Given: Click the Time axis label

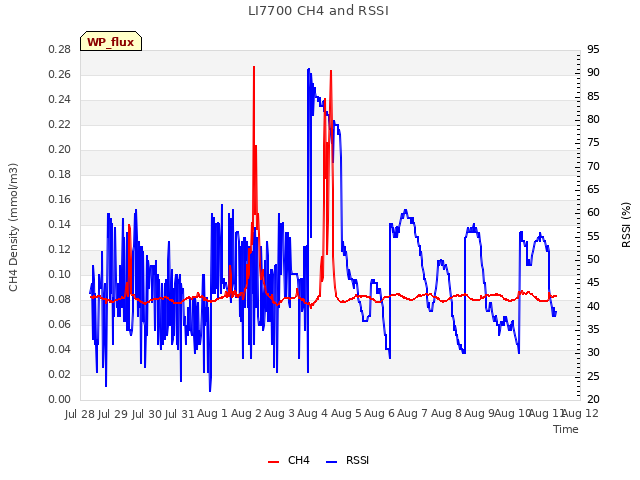Looking at the screenshot, I should point(566,429).
